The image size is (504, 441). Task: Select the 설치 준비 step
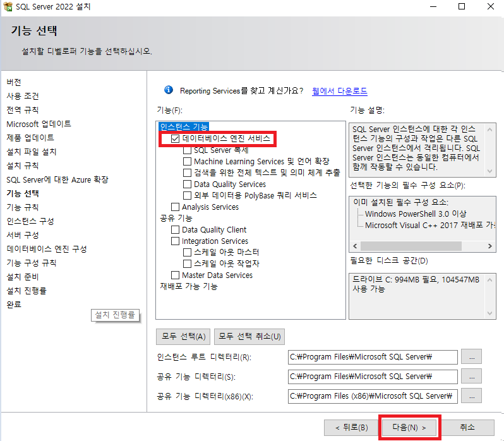coord(23,277)
